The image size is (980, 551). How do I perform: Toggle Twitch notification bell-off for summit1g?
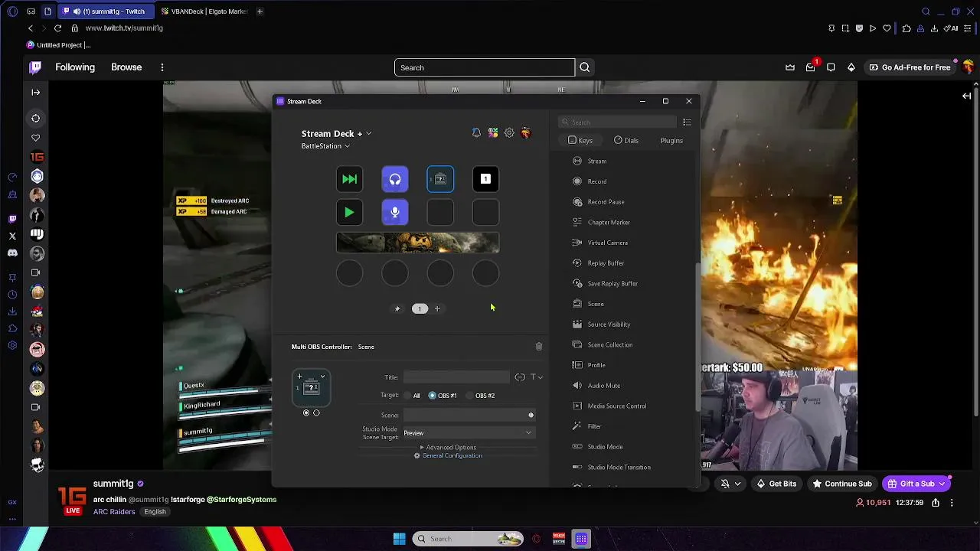click(x=725, y=484)
